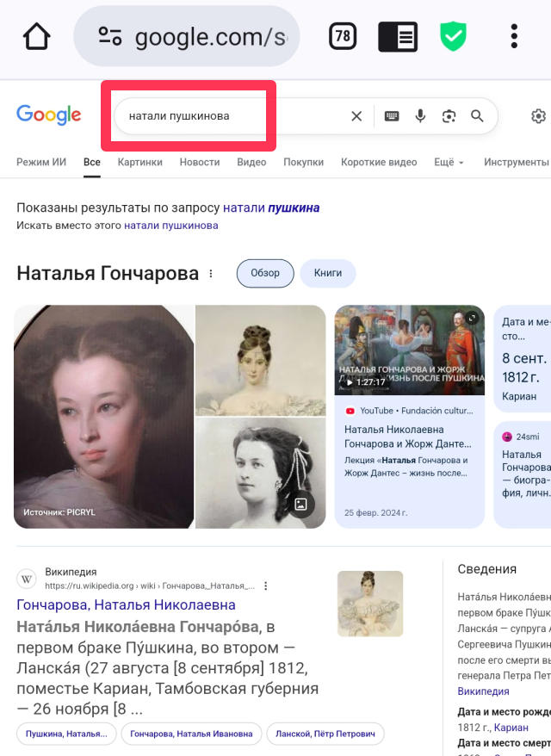The width and height of the screenshot is (551, 756).
Task: Tap the Пушкина, Наталья... chip
Action: [x=66, y=734]
